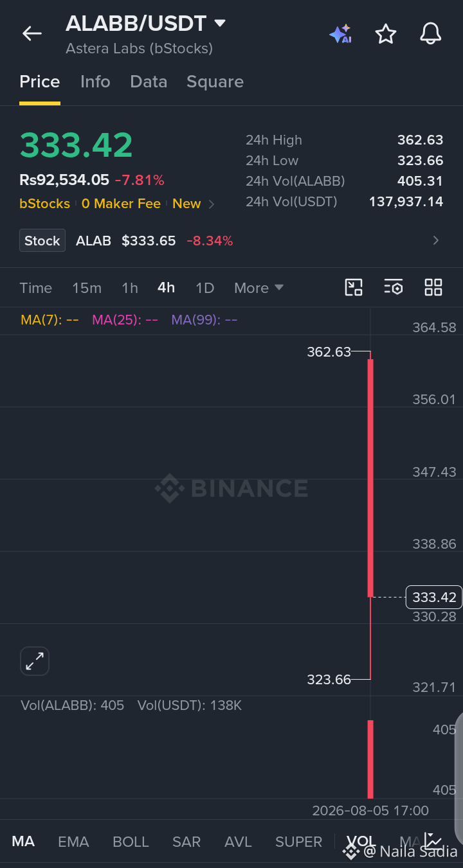Open indicator chart icon at bottom right
The width and height of the screenshot is (463, 868).
(433, 841)
